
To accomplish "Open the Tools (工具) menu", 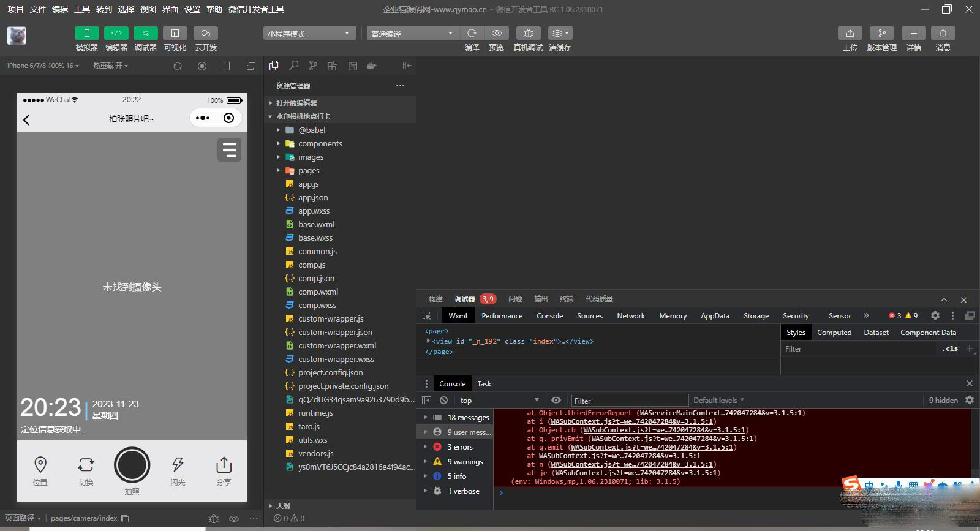I will (x=82, y=9).
